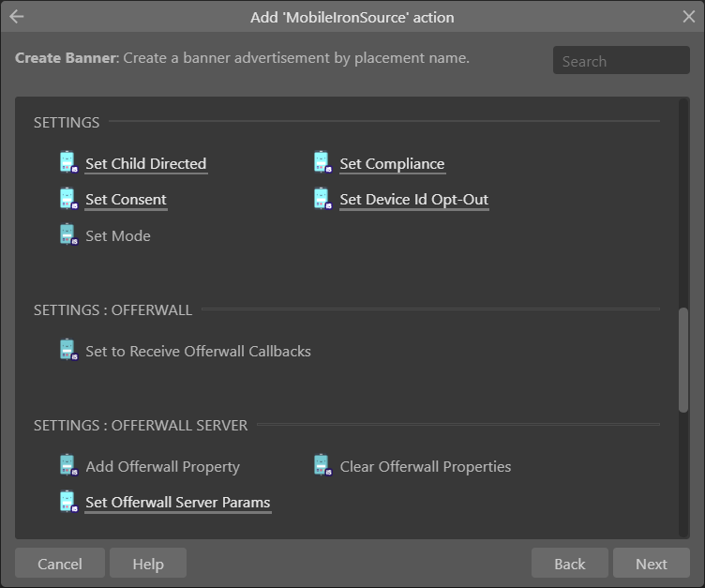
Task: Choose the Set Consent action
Action: pyautogui.click(x=126, y=200)
